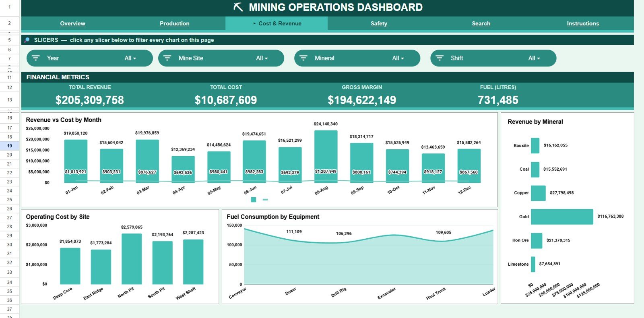
Task: Click the $24,140,340 August revenue label
Action: [326, 124]
